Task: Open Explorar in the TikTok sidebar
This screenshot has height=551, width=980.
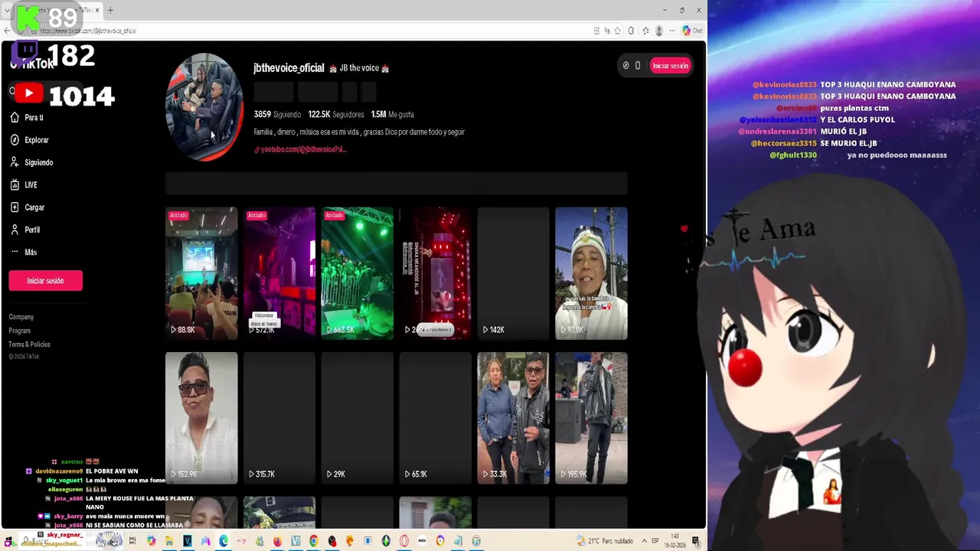Action: point(30,140)
